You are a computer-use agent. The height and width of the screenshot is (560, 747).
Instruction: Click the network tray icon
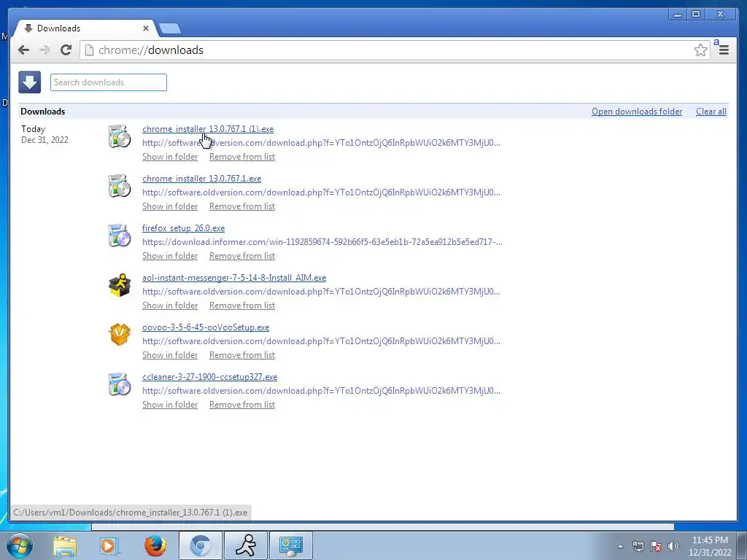pos(638,546)
